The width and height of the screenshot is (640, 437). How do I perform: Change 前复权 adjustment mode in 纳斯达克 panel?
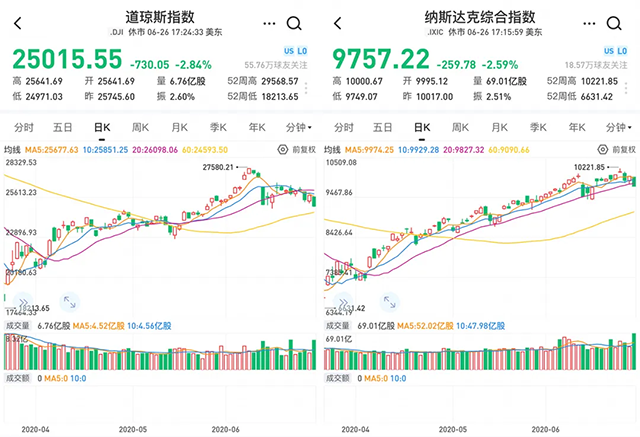[x=624, y=150]
